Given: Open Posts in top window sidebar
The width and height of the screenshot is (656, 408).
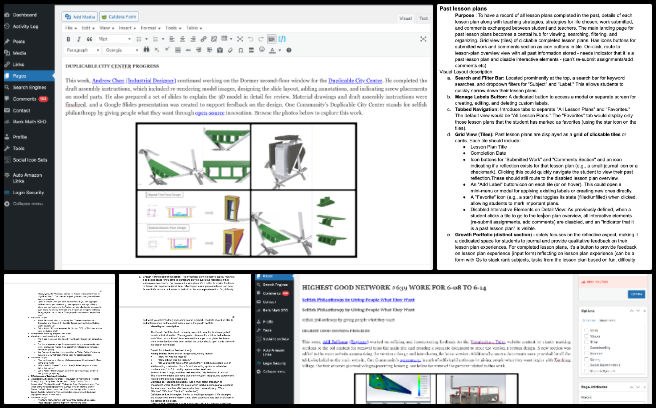Looking at the screenshot, I should pos(18,41).
